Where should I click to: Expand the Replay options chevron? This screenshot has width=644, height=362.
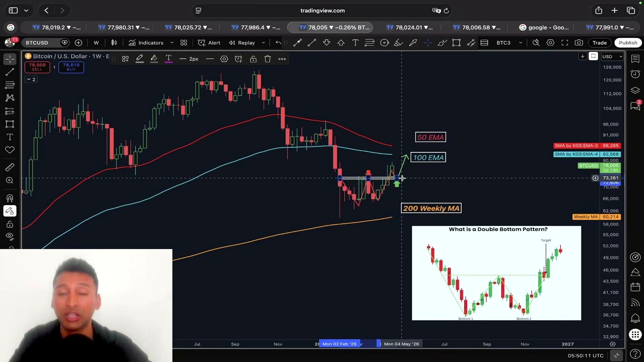click(264, 43)
